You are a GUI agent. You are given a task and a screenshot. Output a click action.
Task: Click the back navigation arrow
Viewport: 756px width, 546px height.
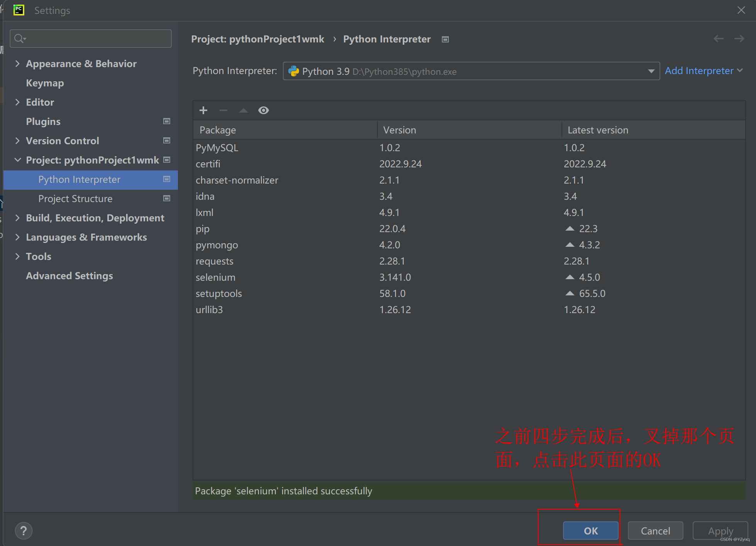coord(718,39)
